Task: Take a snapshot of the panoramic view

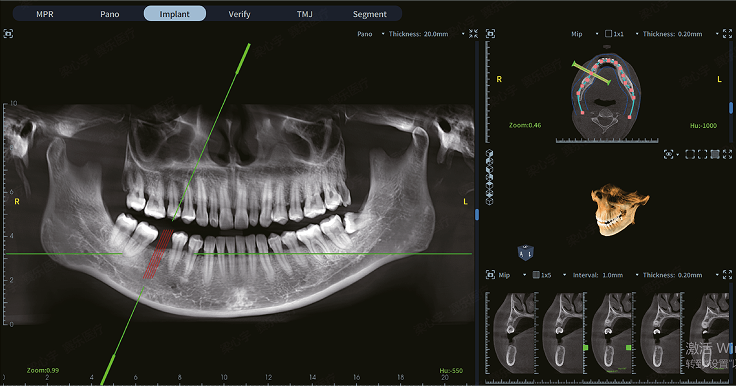Action: tap(8, 34)
